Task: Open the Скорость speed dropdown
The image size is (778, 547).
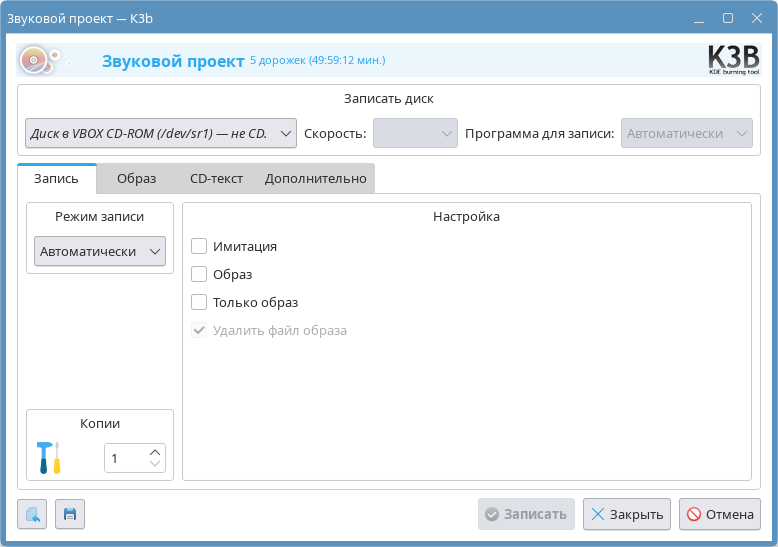Action: tap(415, 133)
